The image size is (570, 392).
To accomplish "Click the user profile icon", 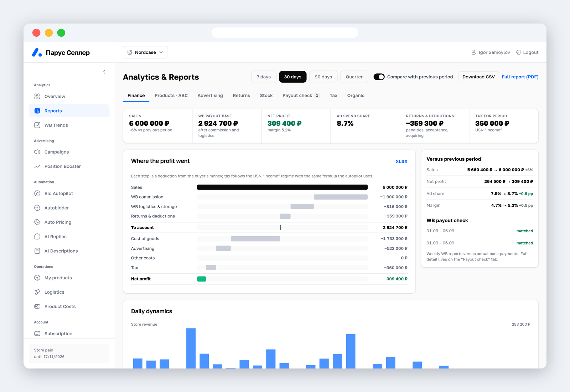I will [473, 52].
